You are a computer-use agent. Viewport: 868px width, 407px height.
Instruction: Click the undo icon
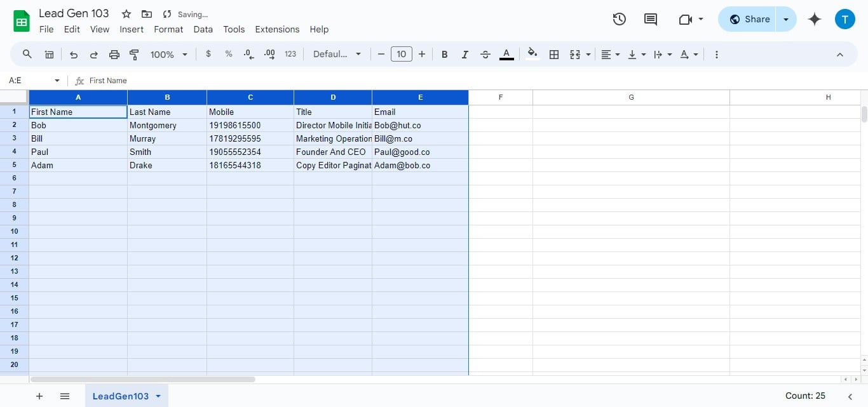click(73, 55)
